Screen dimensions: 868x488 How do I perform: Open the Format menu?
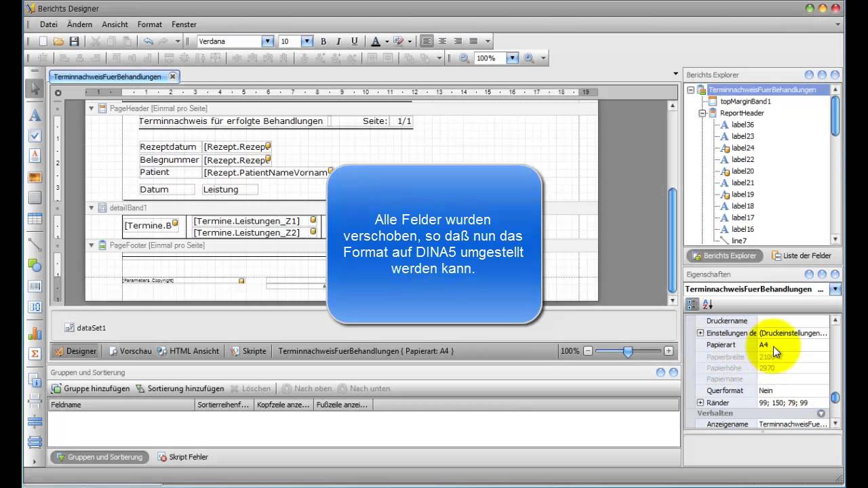click(x=149, y=24)
